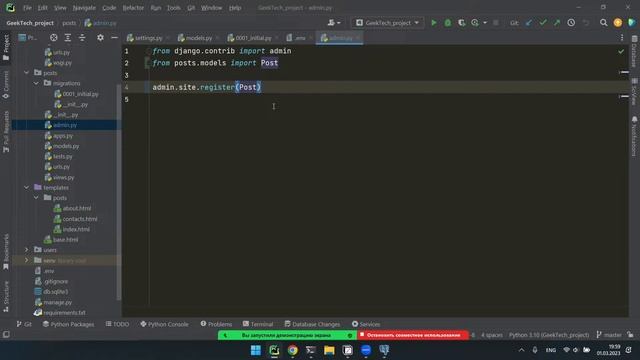Viewport: 640px width, 360px height.
Task: Click the green Debug bug icon
Action: click(447, 23)
